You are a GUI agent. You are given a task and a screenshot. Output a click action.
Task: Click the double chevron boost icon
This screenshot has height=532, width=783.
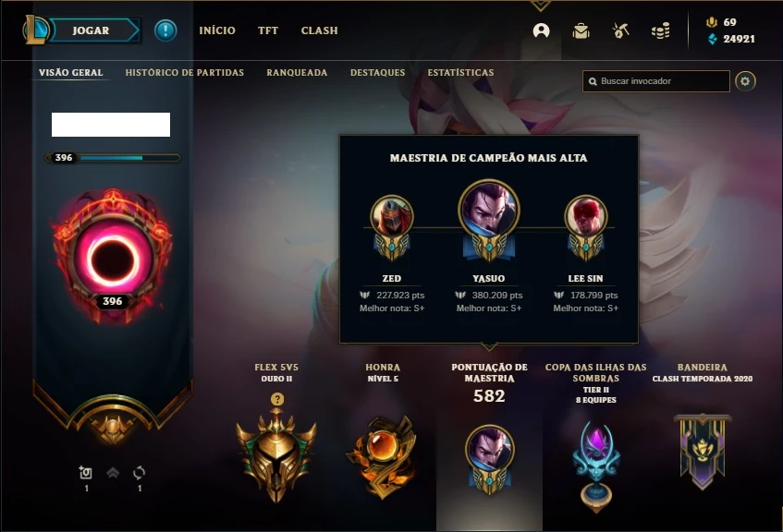point(113,473)
